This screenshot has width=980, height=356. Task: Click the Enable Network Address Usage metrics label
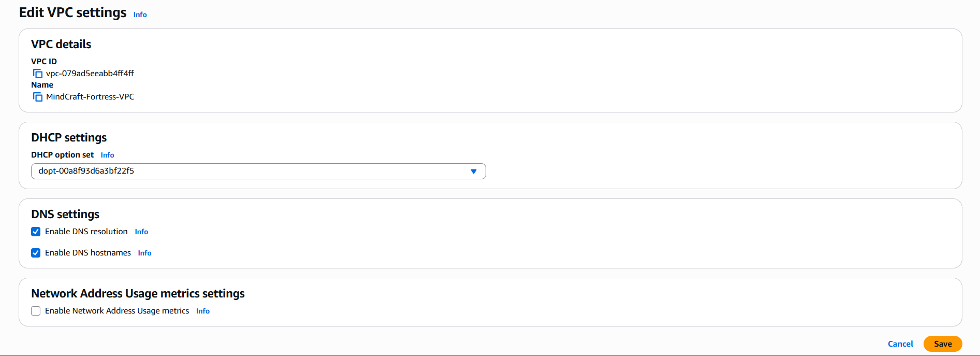pyautogui.click(x=117, y=311)
